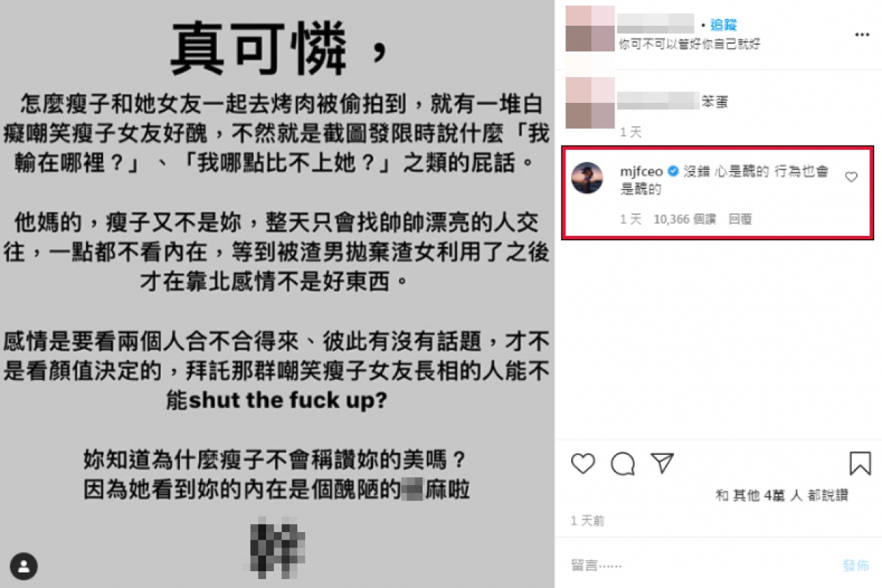
Task: Show tagged people icon on the post image
Action: pos(24,566)
